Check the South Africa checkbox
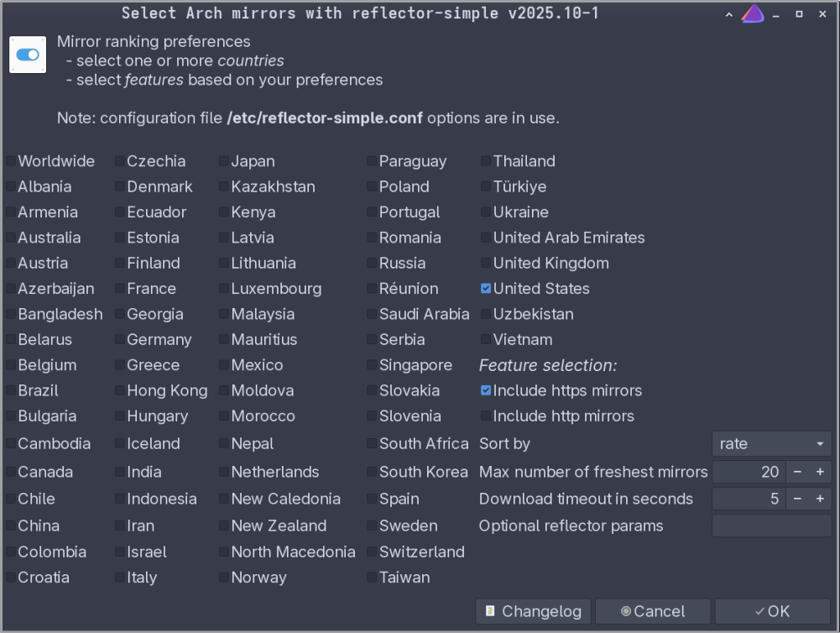 click(x=372, y=444)
